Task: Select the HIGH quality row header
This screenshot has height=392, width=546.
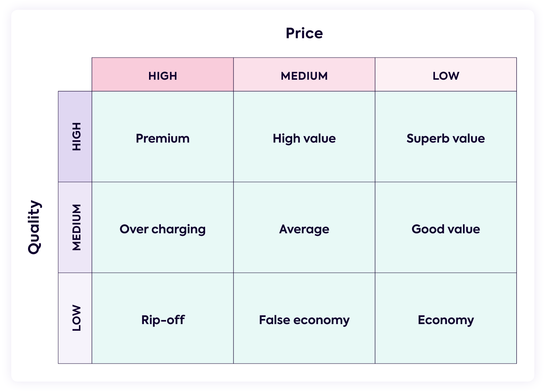Action: pos(76,137)
